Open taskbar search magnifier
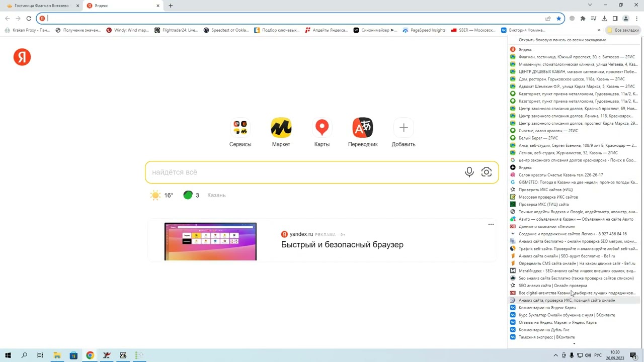644x362 pixels. pos(24,355)
